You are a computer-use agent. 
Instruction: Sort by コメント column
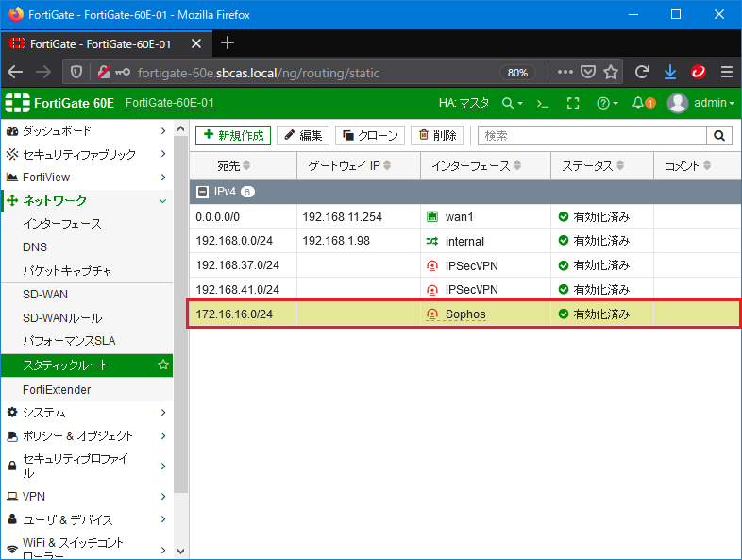(697, 165)
